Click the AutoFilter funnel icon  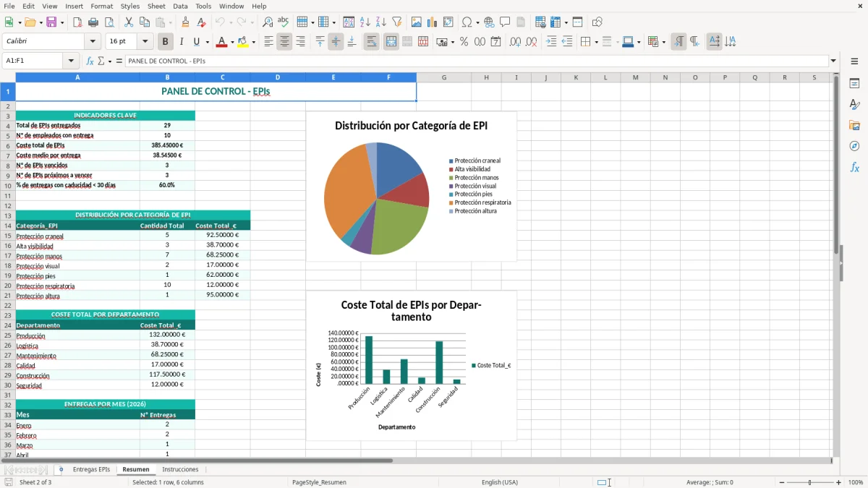[x=397, y=22]
